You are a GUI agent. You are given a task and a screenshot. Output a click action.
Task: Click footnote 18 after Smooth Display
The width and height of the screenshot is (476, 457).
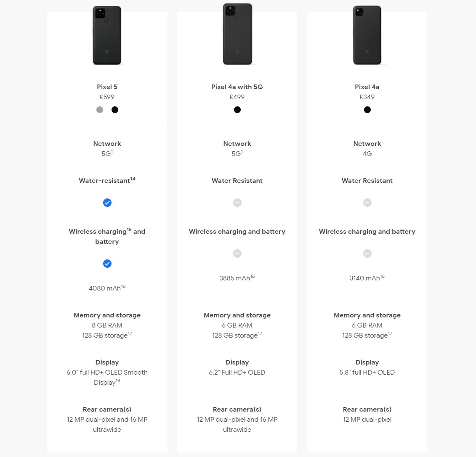click(118, 380)
